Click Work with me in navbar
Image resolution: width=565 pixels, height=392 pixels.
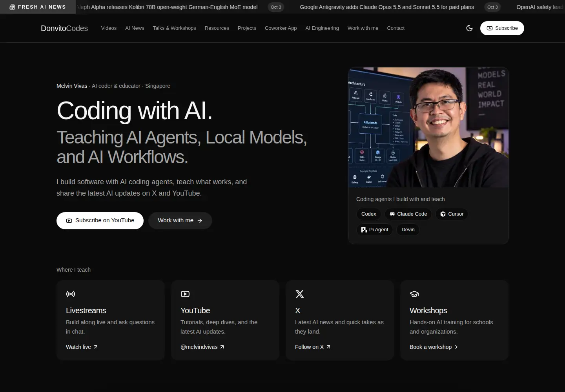tap(363, 28)
